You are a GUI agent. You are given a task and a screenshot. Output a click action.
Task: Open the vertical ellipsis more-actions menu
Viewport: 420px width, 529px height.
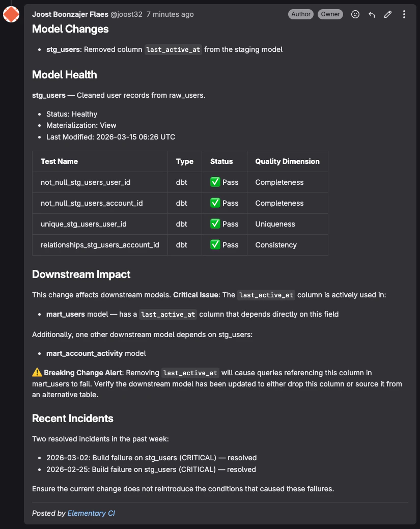pyautogui.click(x=404, y=14)
